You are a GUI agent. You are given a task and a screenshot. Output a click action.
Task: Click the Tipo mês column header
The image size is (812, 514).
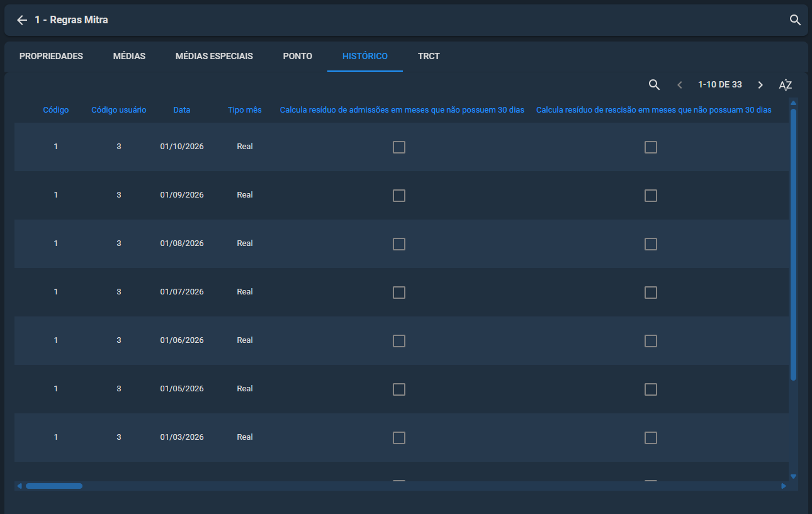pos(245,110)
